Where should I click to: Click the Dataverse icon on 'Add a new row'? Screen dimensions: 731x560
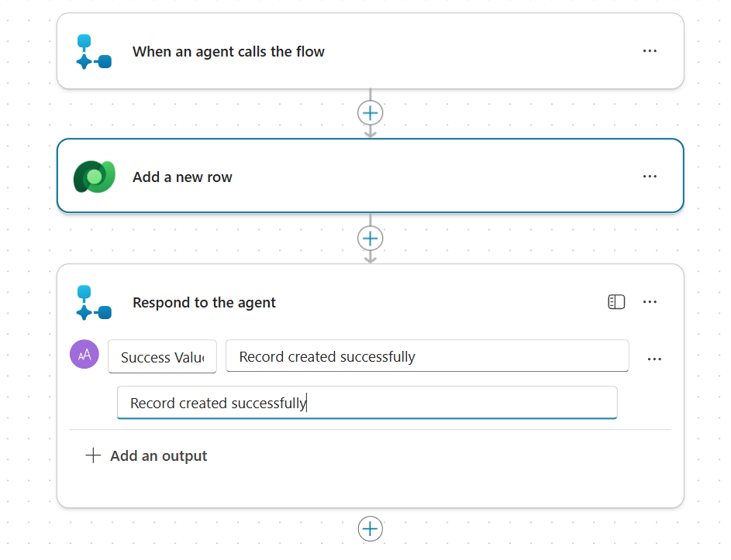coord(94,177)
